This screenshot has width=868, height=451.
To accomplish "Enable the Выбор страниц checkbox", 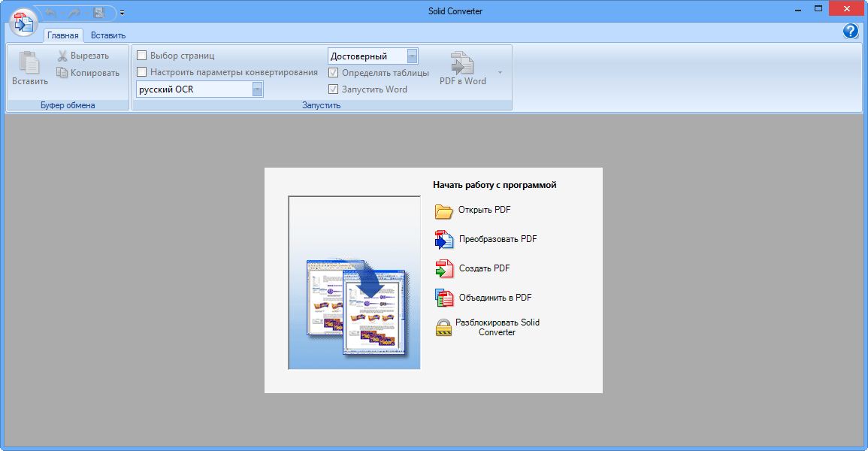I will (142, 56).
